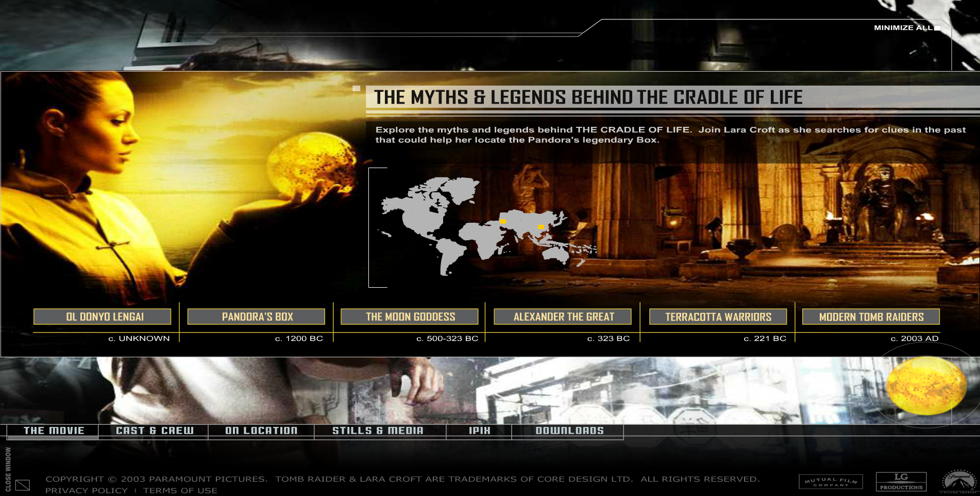Open Alexander the Great legend

point(563,317)
